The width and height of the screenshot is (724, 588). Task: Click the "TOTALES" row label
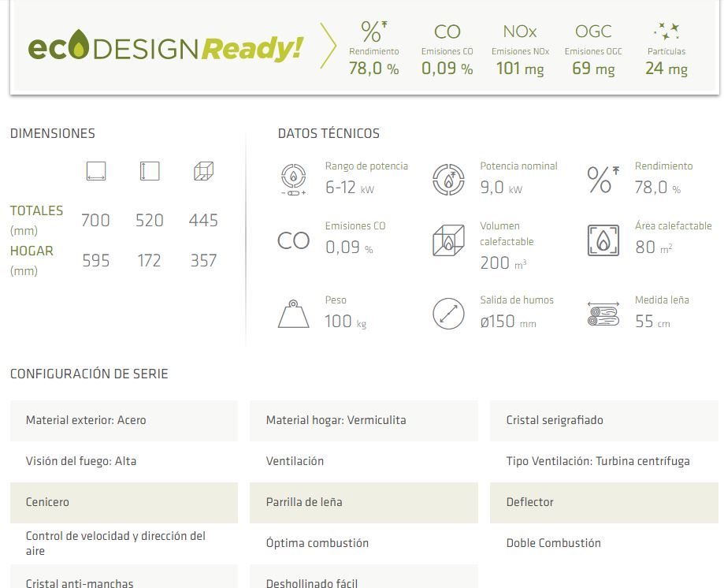tap(36, 210)
